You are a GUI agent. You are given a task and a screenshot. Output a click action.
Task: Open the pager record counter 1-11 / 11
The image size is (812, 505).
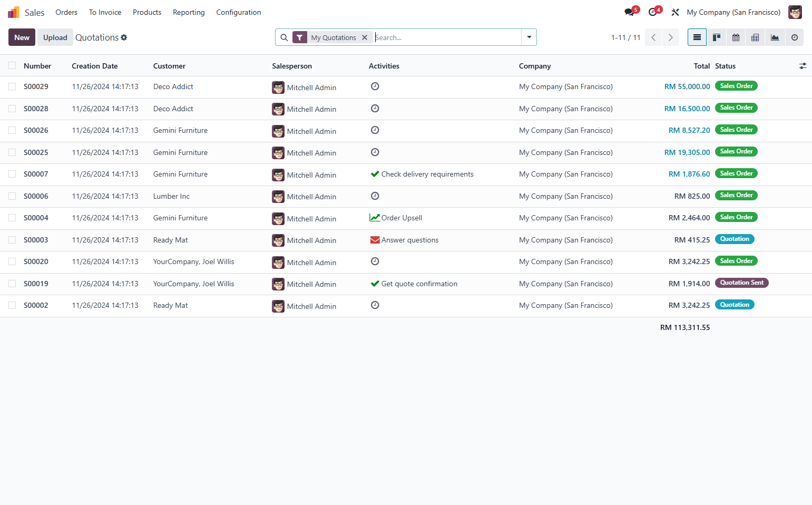click(626, 37)
